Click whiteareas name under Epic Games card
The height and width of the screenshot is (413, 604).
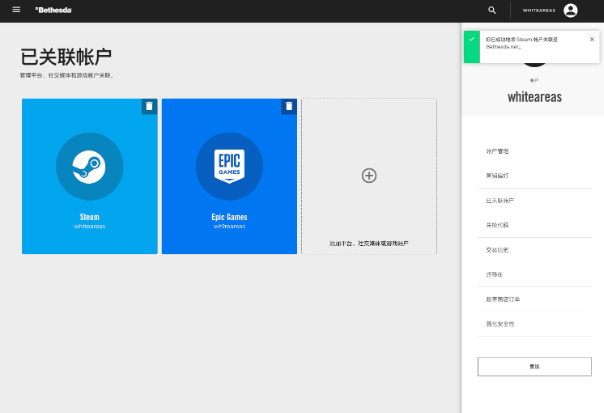tap(230, 226)
